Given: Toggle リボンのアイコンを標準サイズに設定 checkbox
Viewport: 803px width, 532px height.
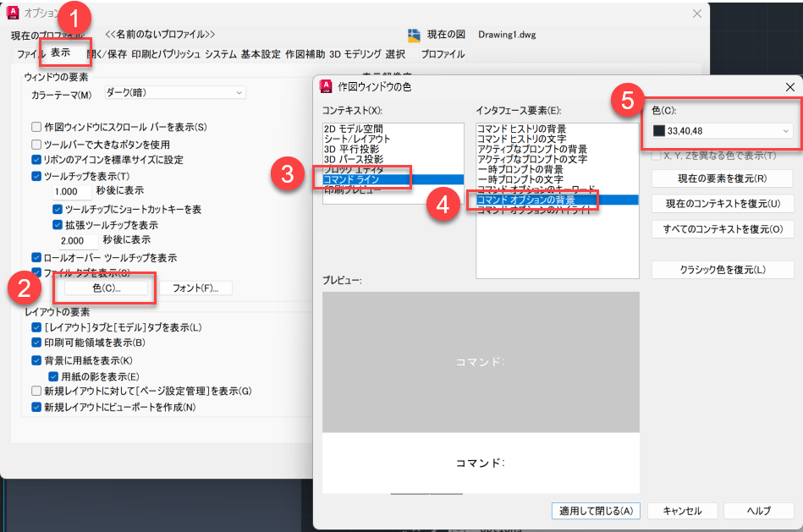Looking at the screenshot, I should pos(36,160).
